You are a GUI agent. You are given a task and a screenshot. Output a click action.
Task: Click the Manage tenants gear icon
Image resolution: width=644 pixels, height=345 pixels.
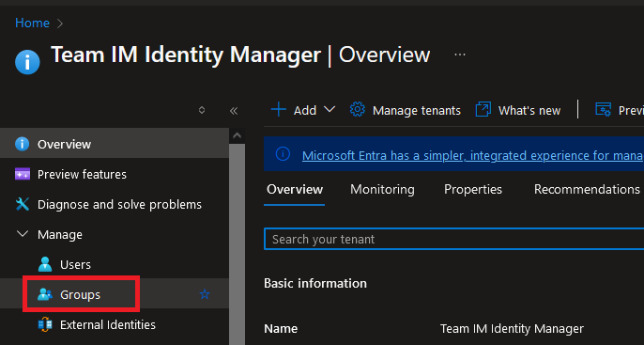pyautogui.click(x=358, y=110)
